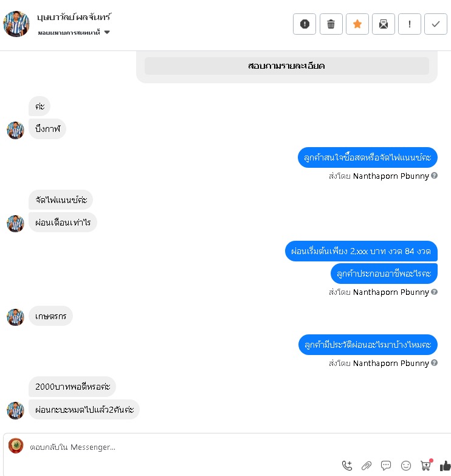451x476 pixels.
Task: Click help icon beside first Nanthaporn Pbunny
Action: pos(435,176)
